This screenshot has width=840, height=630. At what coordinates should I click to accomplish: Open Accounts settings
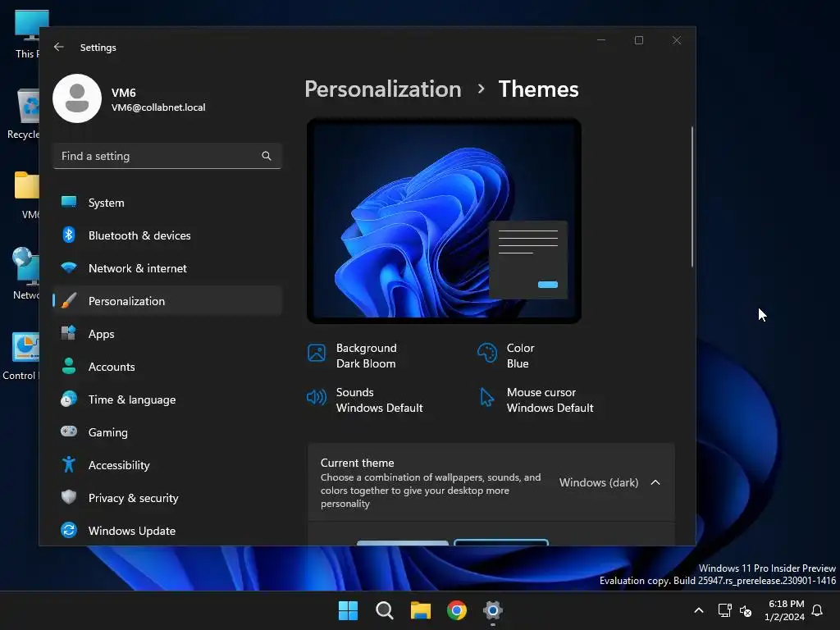coord(167,367)
